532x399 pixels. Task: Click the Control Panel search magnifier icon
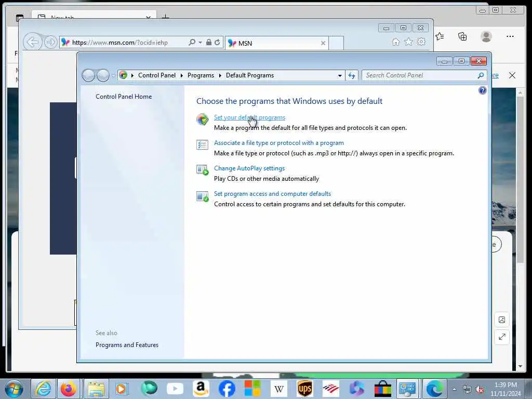click(x=481, y=75)
